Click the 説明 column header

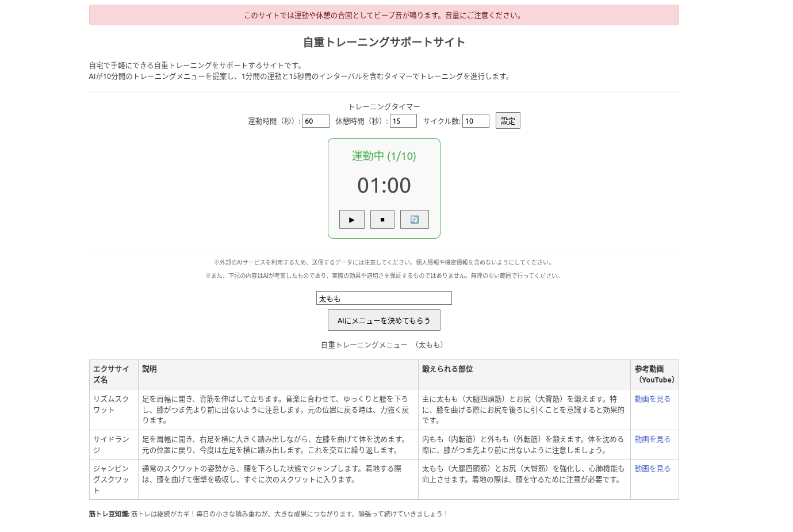point(278,374)
